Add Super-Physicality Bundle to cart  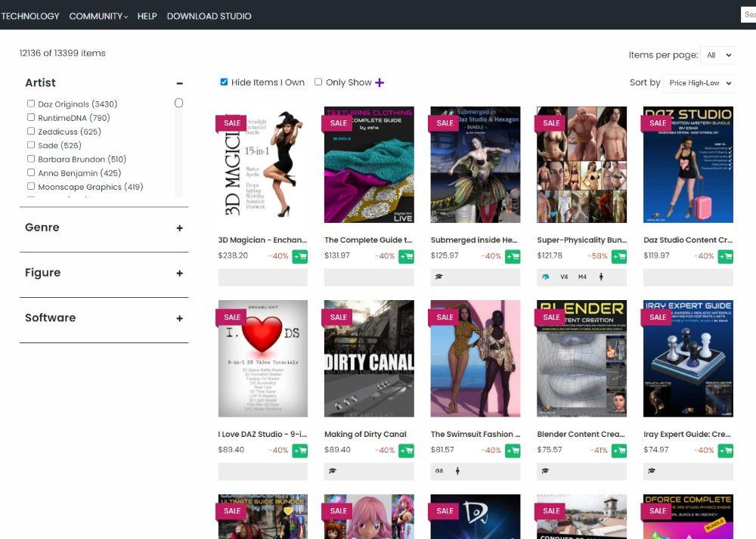(x=619, y=256)
